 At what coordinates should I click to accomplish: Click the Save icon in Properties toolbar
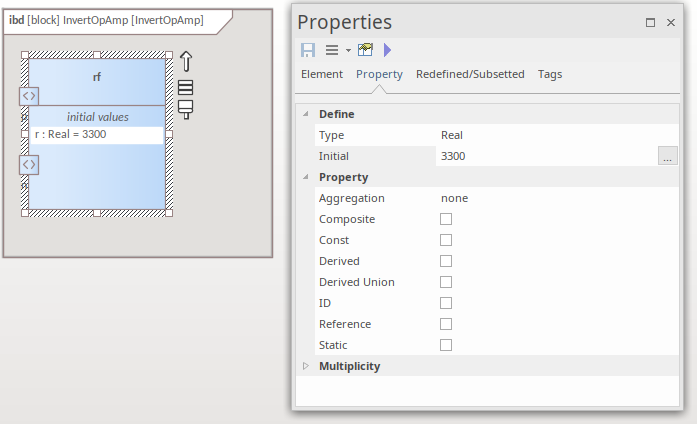click(308, 50)
